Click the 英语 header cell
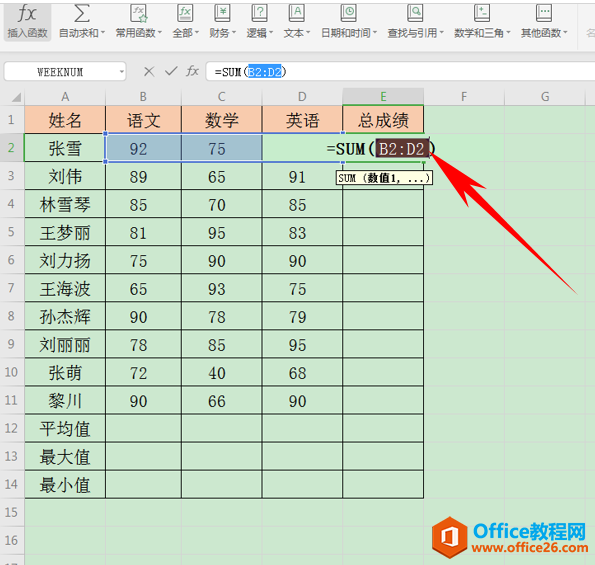This screenshot has height=565, width=595. [x=302, y=120]
